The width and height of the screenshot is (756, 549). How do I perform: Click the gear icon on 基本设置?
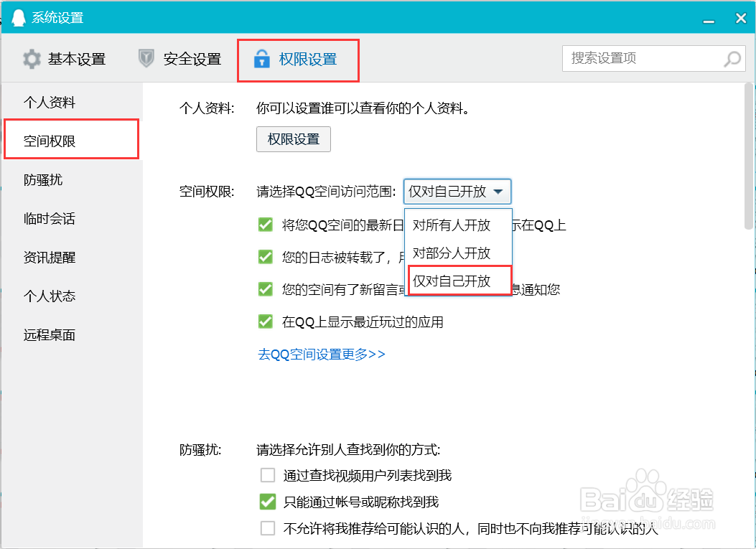coord(32,59)
